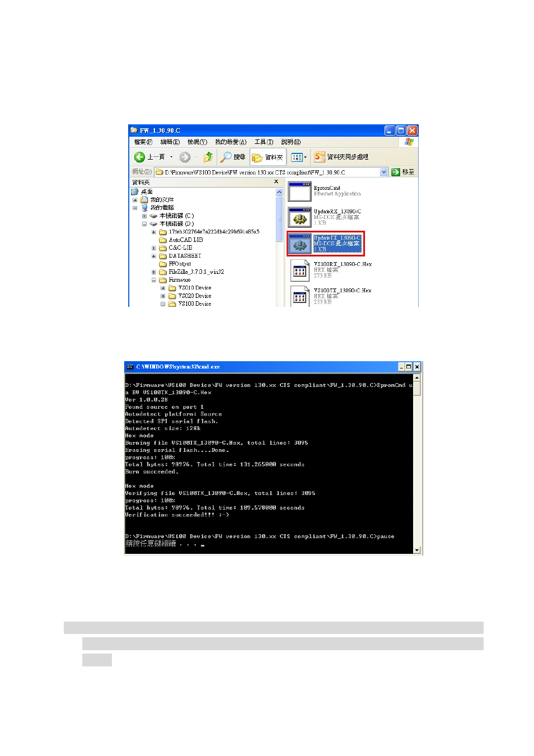Open the 編輯(E) Edit menu
This screenshot has height=756, width=534.
170,142
